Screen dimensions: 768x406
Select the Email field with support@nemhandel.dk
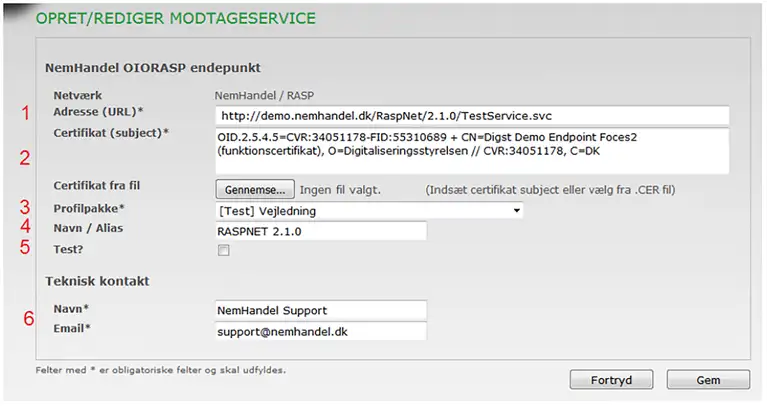point(320,330)
